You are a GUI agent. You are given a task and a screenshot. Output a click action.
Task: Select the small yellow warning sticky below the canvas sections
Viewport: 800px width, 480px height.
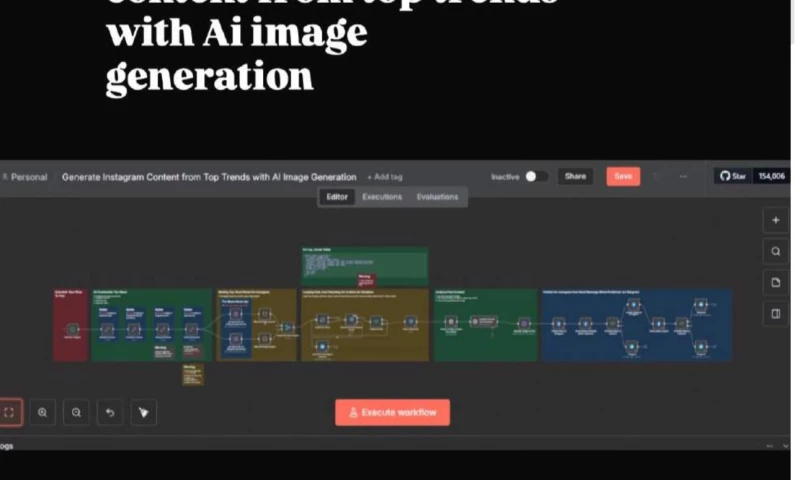[x=193, y=374]
